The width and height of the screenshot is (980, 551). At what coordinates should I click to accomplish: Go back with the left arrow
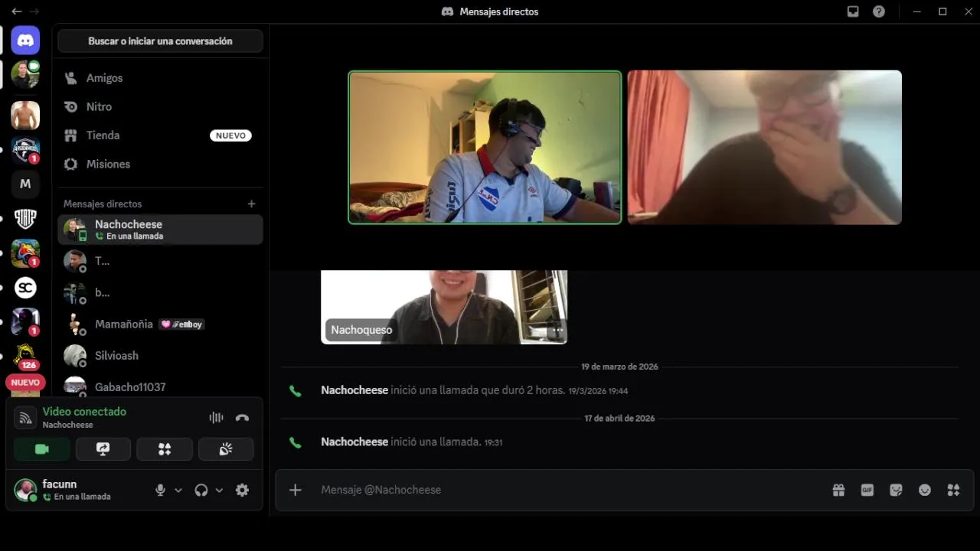click(16, 11)
